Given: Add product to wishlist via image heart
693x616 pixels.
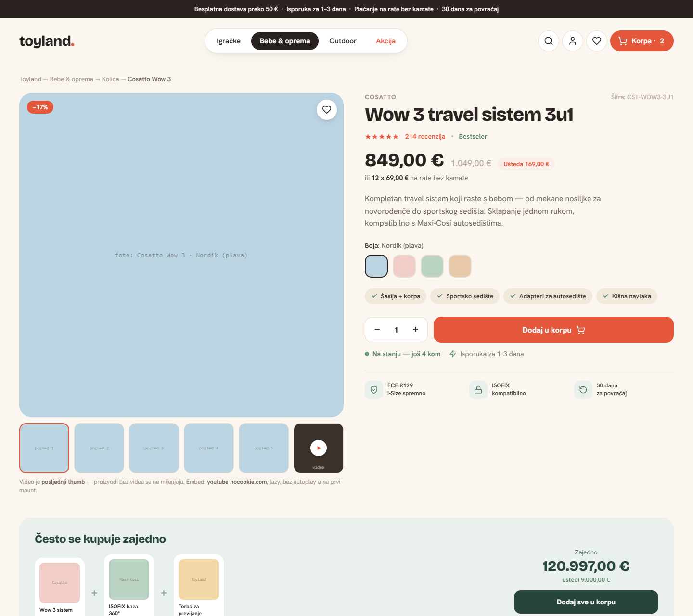Looking at the screenshot, I should pyautogui.click(x=327, y=110).
